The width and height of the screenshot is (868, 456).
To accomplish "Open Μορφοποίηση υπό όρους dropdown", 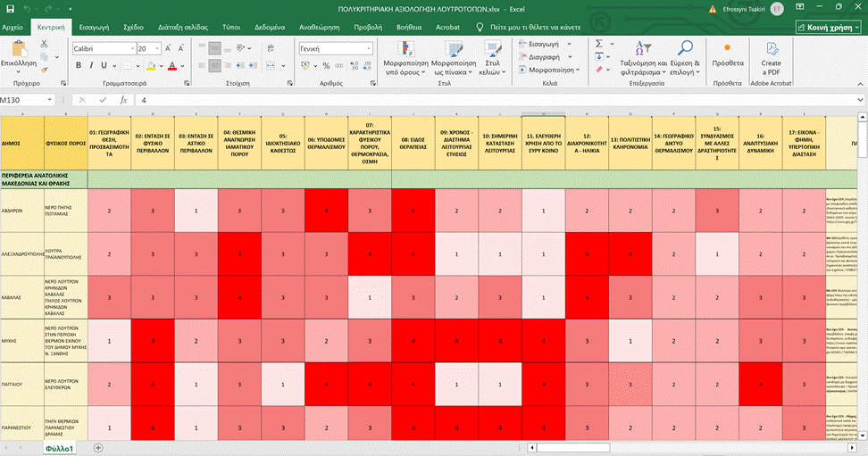I will [x=405, y=58].
